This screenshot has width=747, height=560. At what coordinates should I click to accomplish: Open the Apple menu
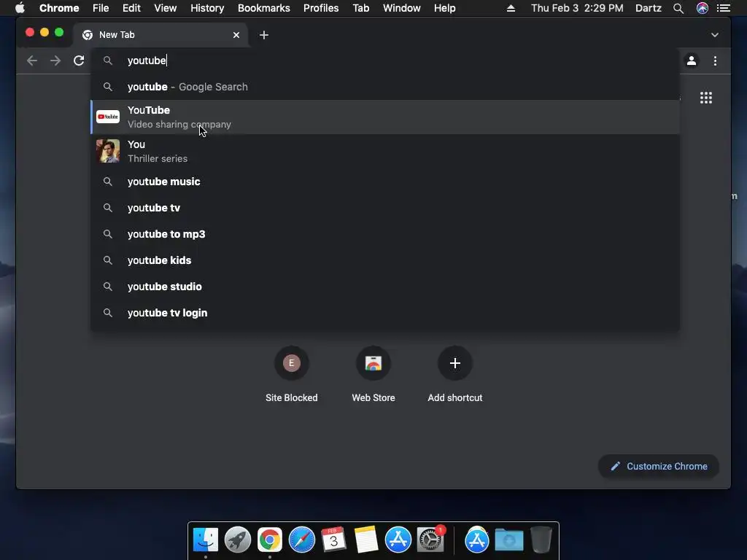[x=20, y=8]
